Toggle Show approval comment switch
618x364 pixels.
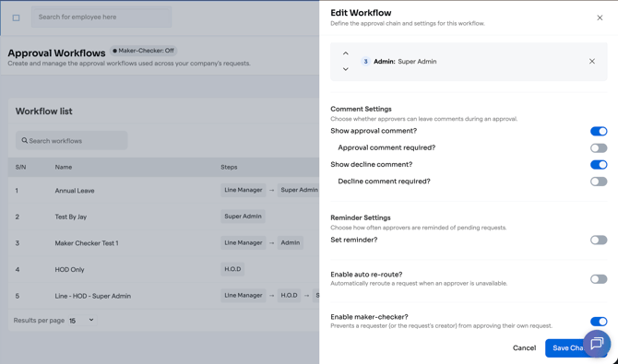pyautogui.click(x=599, y=131)
